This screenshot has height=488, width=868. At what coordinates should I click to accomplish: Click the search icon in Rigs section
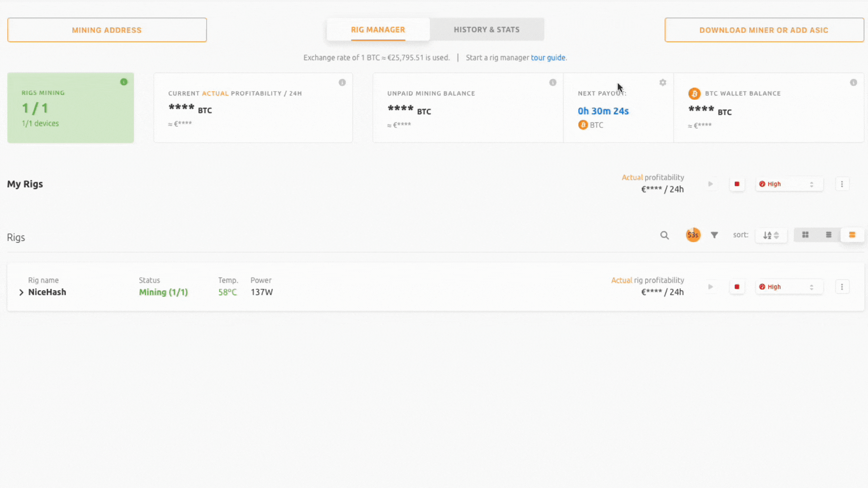(664, 235)
